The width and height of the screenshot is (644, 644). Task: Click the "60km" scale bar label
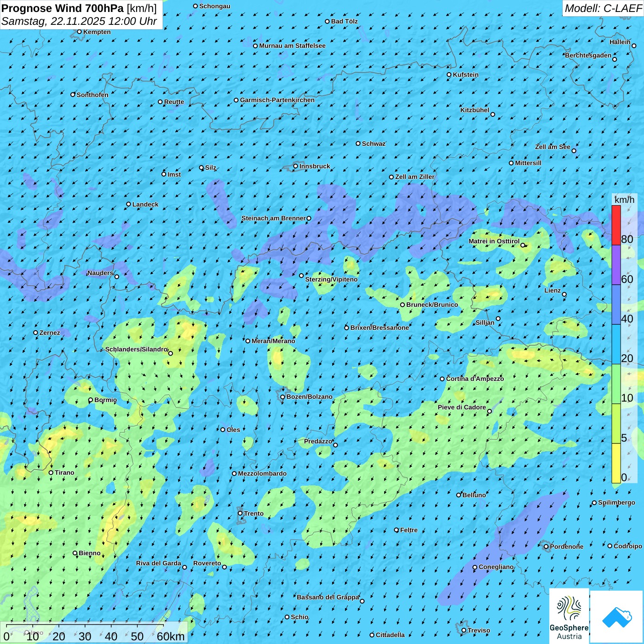171,636
